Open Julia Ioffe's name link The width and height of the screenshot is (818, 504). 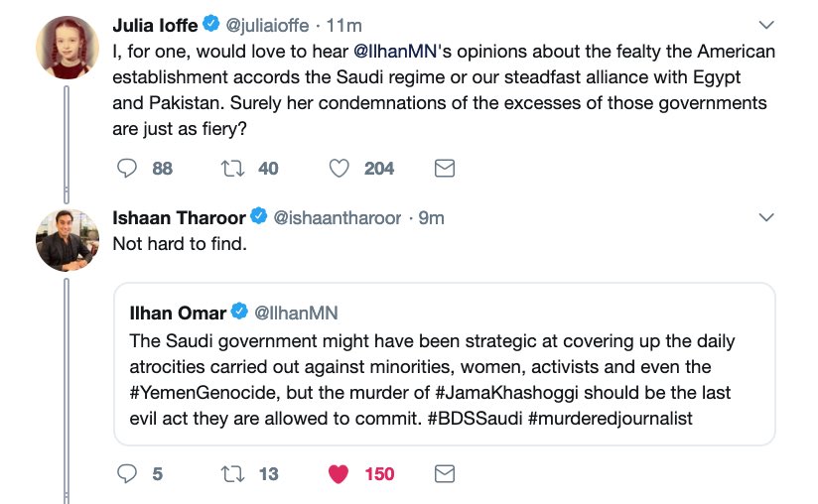[x=155, y=25]
